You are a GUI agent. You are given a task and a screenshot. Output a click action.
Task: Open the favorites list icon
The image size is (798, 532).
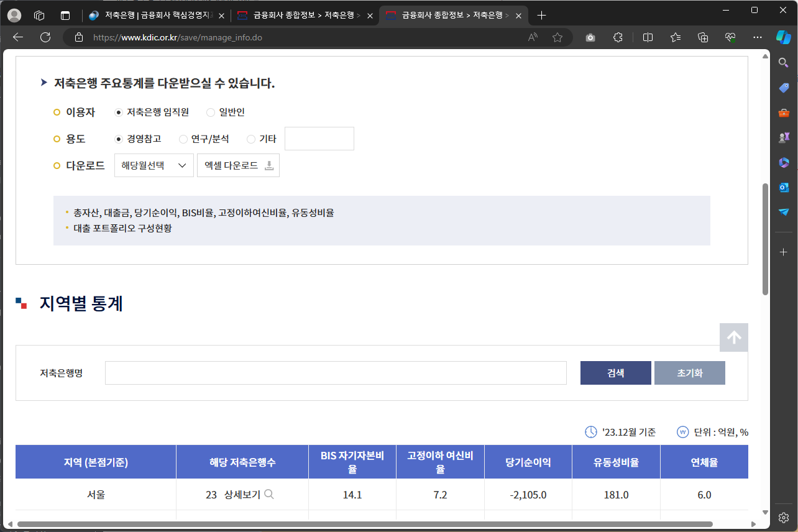[x=676, y=37]
